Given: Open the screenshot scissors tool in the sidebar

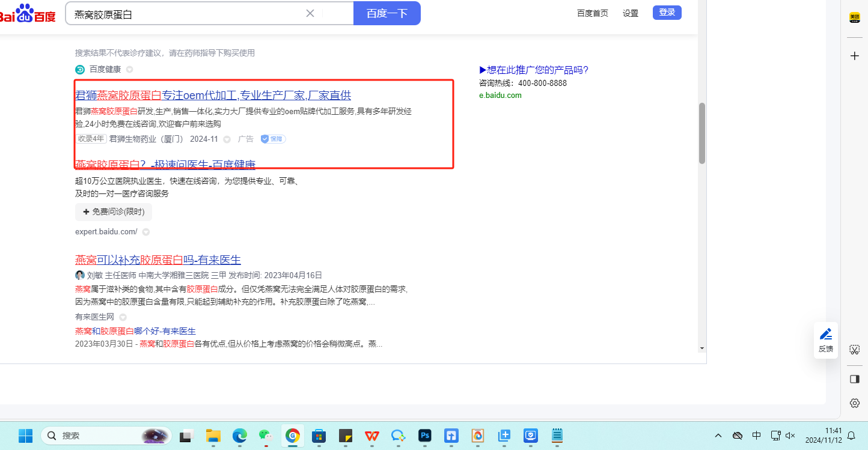Looking at the screenshot, I should click(x=854, y=350).
